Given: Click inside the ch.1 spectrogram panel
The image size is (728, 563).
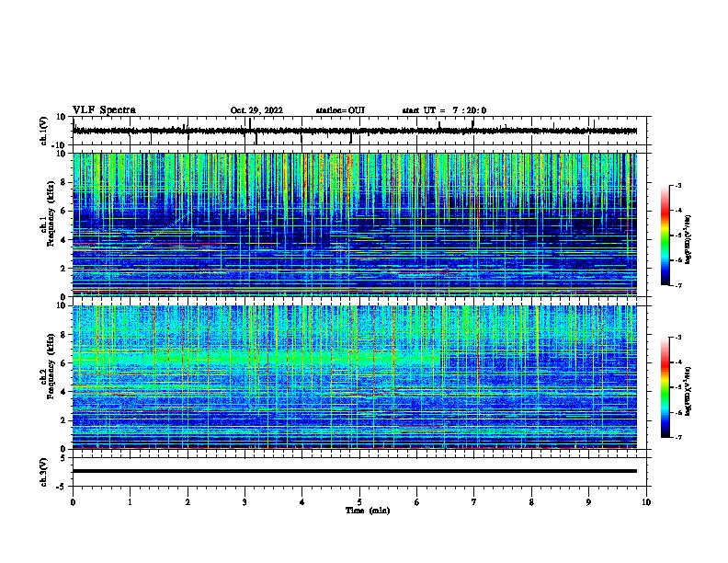Looking at the screenshot, I should pos(355,224).
